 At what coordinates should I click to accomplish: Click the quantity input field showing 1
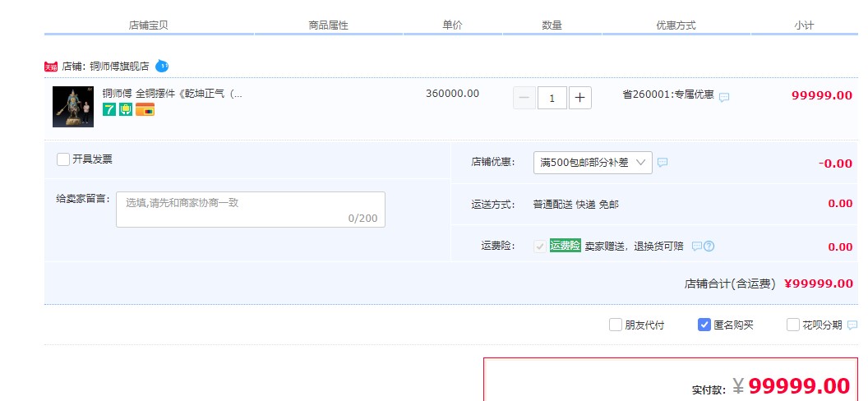click(552, 98)
